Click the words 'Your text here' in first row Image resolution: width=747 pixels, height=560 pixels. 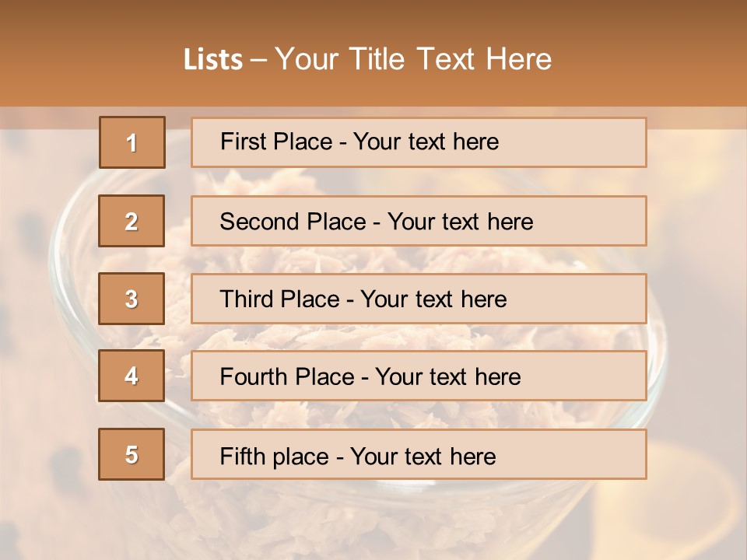pos(426,142)
